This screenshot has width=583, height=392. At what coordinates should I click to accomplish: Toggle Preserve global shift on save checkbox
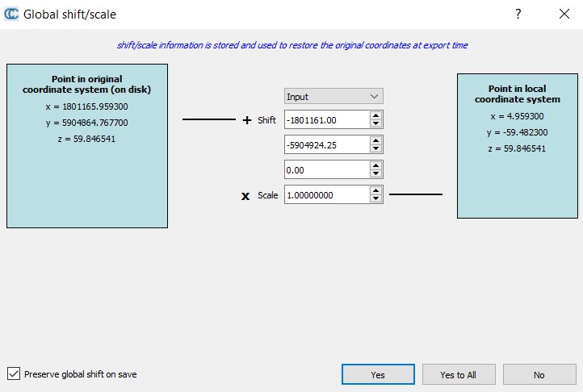click(13, 373)
